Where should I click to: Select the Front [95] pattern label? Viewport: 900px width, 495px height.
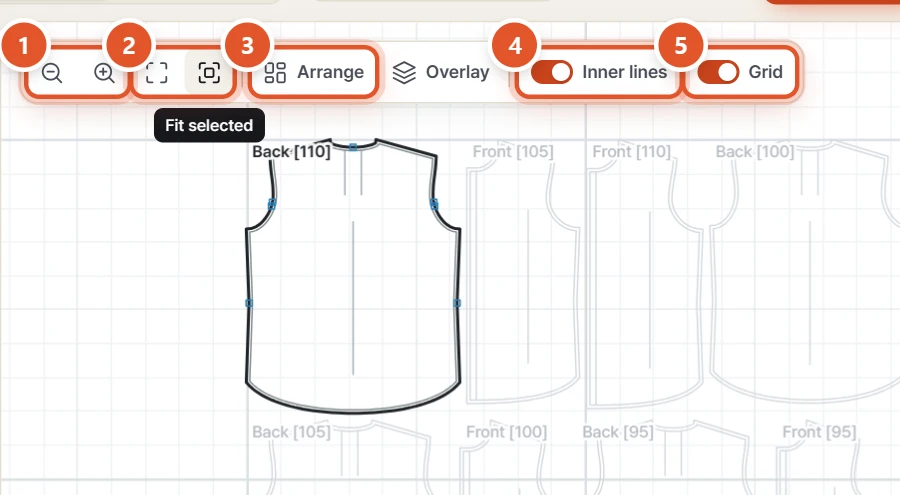pyautogui.click(x=819, y=432)
